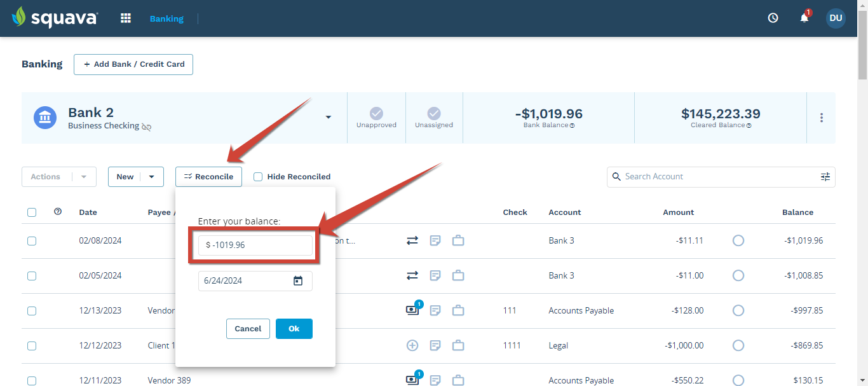The height and width of the screenshot is (386, 868).
Task: Click into the Enter your balance field
Action: coord(255,245)
